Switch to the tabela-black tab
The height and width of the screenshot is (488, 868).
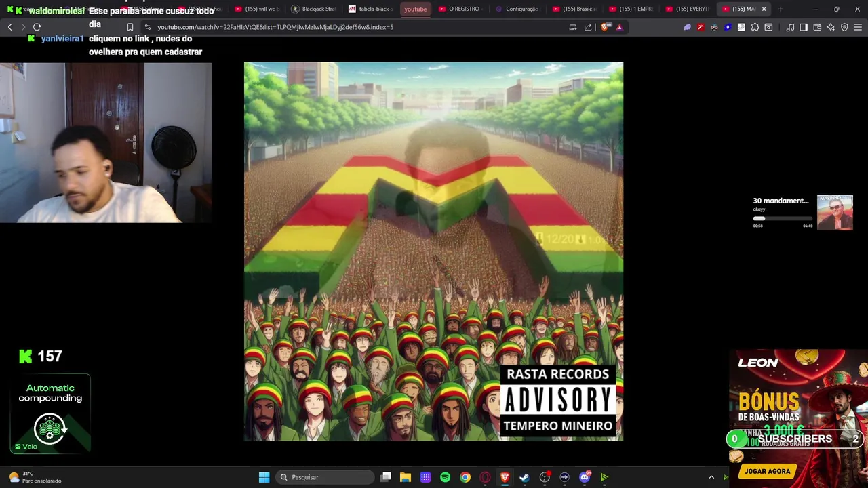click(x=370, y=9)
